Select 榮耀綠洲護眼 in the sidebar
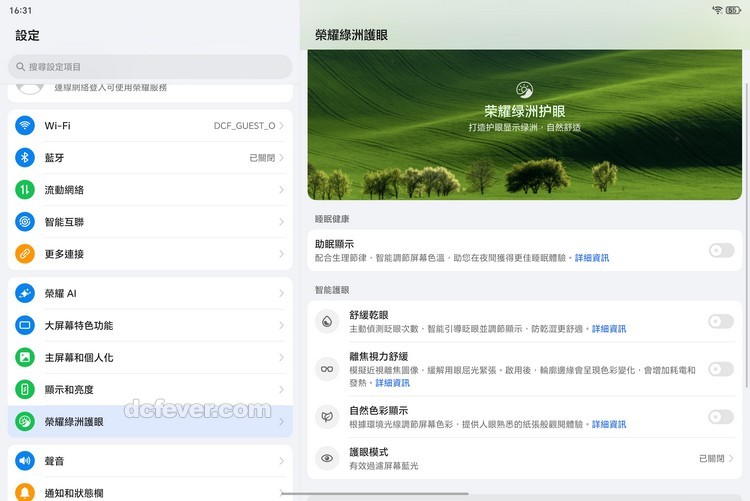The width and height of the screenshot is (750, 501). point(150,422)
